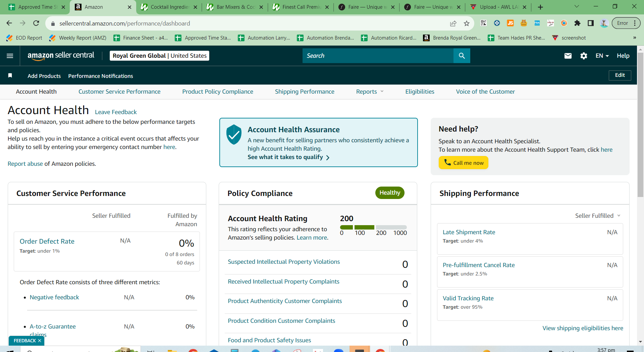Image resolution: width=644 pixels, height=352 pixels.
Task: Share this page via the address bar icon
Action: (x=453, y=23)
